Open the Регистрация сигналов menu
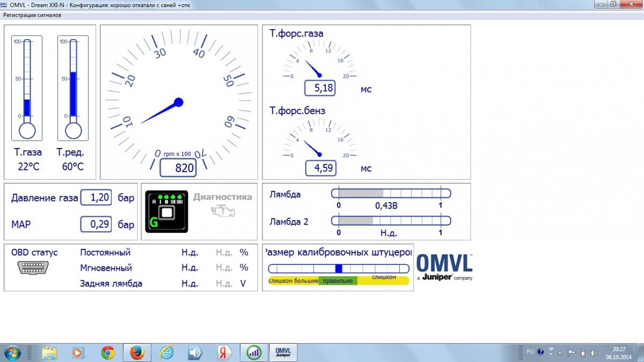Screen dimensions: 644x362 32,15
